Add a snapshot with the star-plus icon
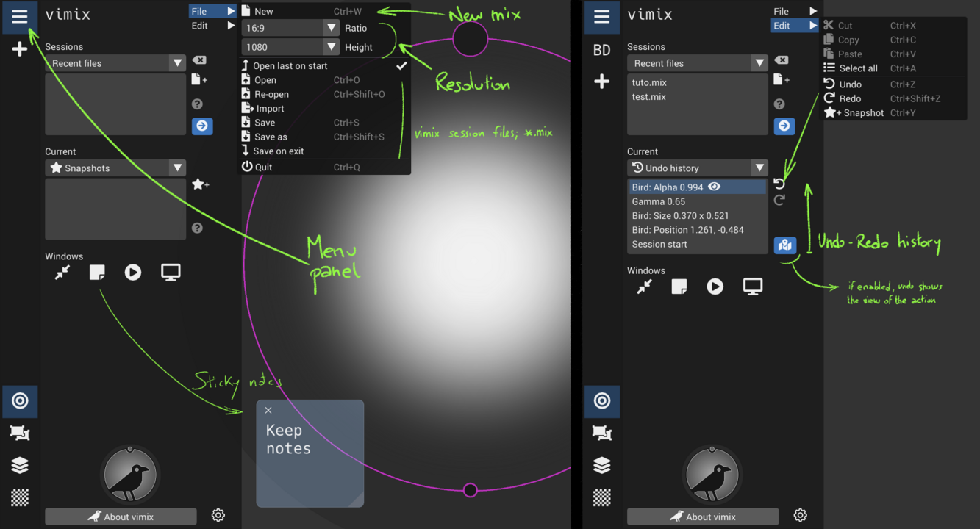This screenshot has width=980, height=529. point(200,184)
